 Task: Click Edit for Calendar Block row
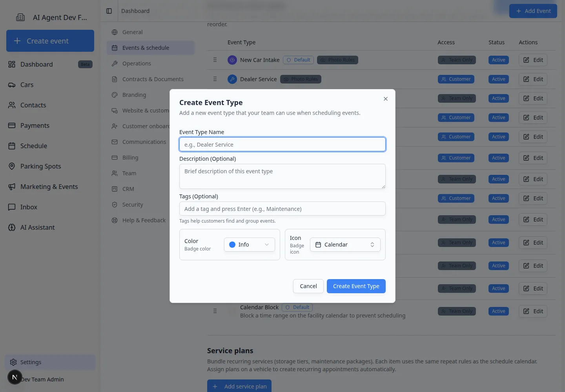point(533,311)
